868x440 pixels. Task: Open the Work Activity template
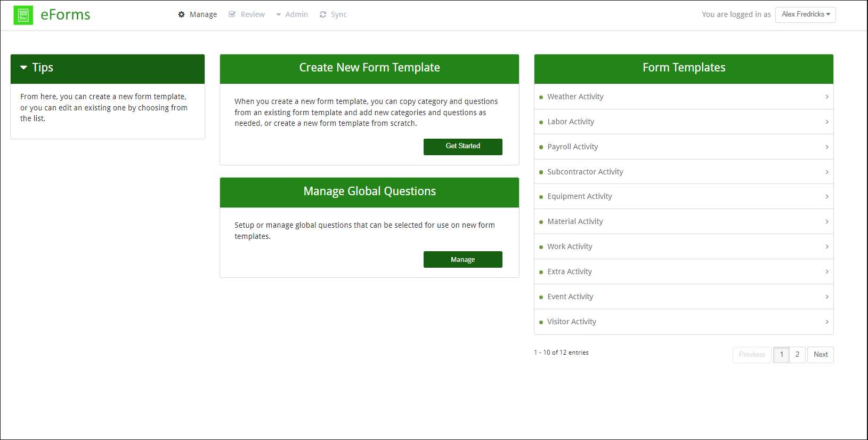684,246
